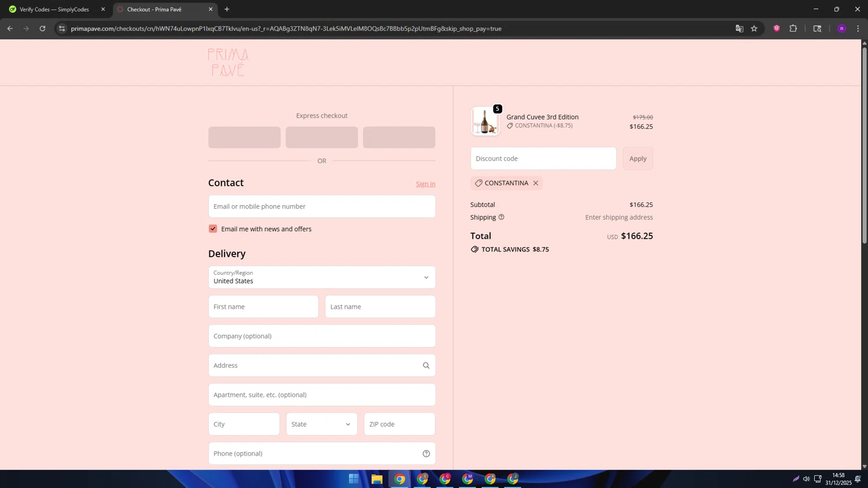Click the discount tag icon under product name
The image size is (868, 488).
(510, 125)
